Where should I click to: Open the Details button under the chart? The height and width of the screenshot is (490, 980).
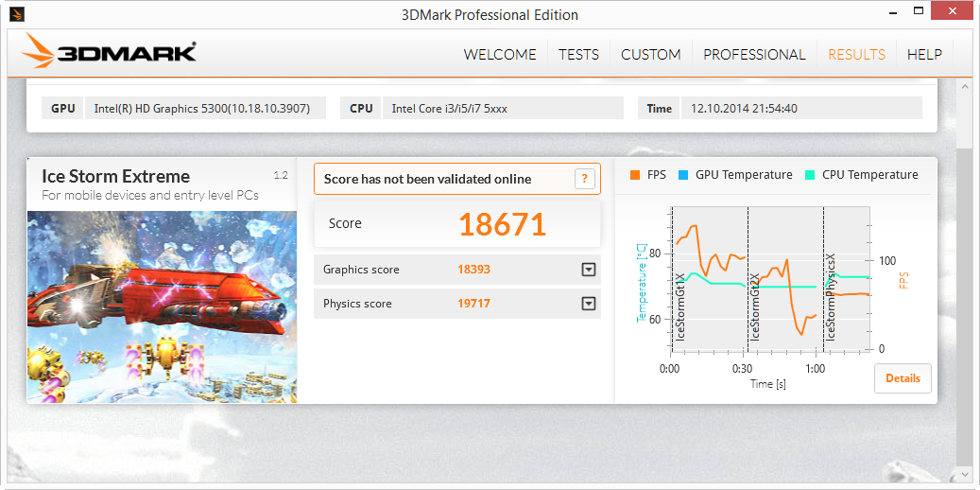(x=903, y=378)
